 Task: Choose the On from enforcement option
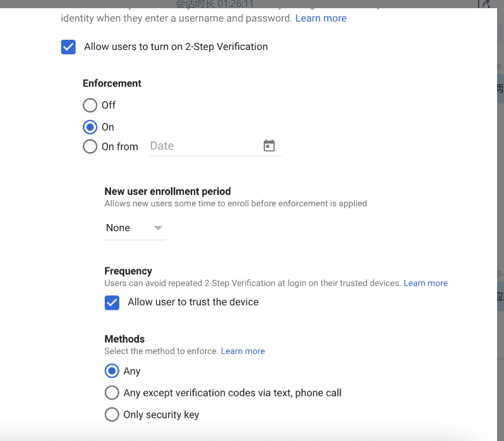90,146
